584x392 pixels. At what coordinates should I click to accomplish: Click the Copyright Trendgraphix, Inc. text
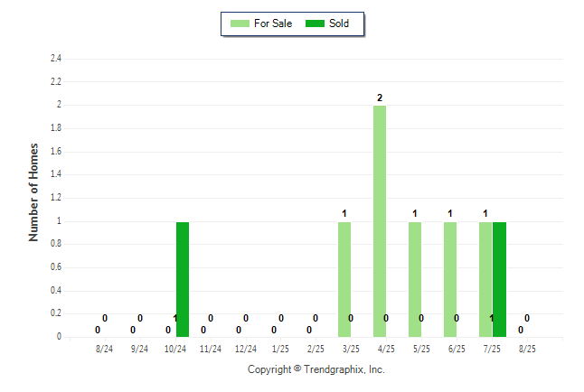[316, 369]
